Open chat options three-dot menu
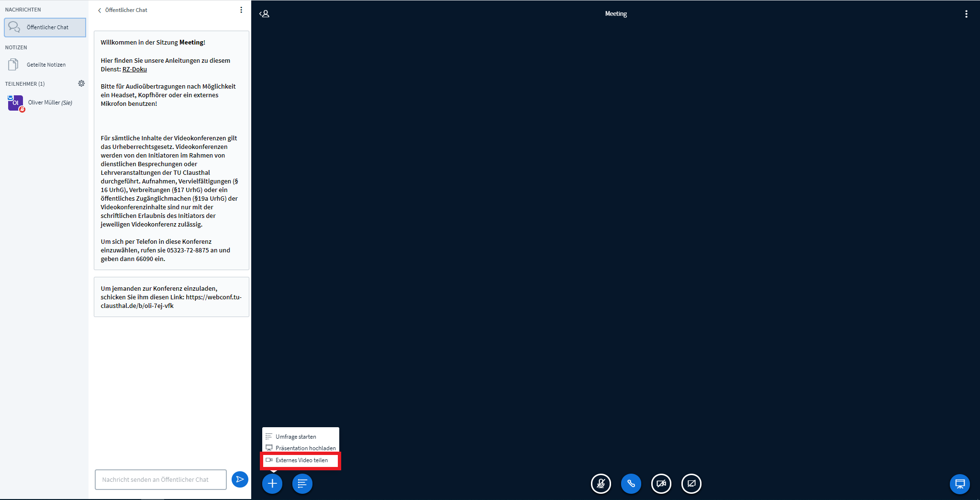 click(x=241, y=10)
